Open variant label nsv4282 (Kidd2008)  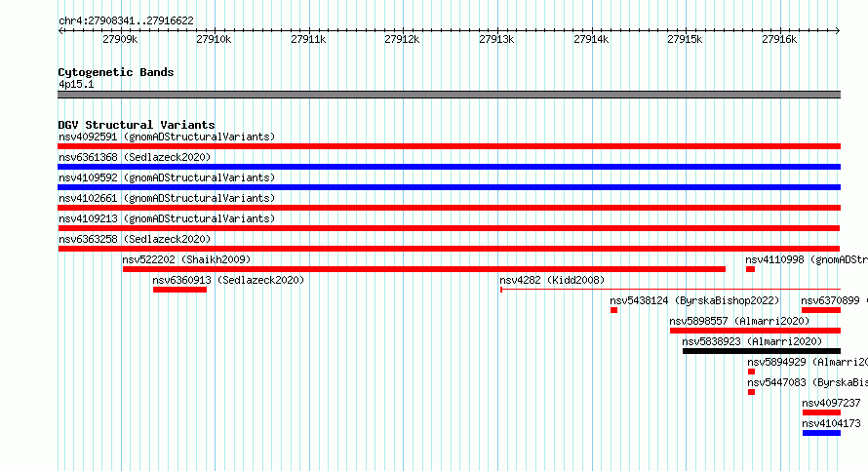(552, 280)
